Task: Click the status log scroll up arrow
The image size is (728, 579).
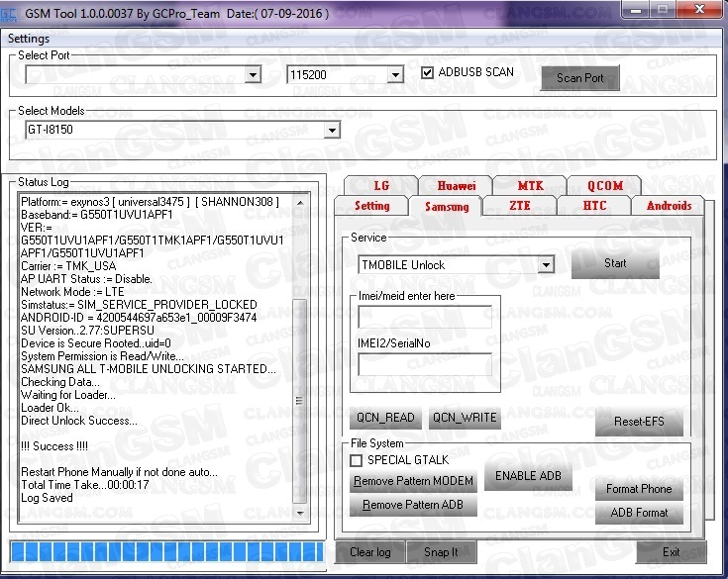Action: [300, 203]
